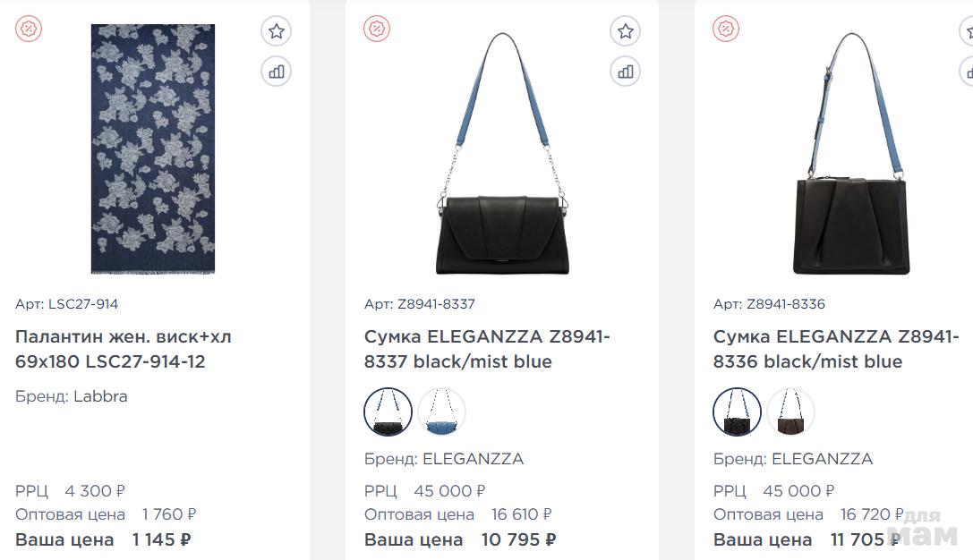Open Сумка ELEGANZZA Z8941-8336 title link

click(x=836, y=349)
